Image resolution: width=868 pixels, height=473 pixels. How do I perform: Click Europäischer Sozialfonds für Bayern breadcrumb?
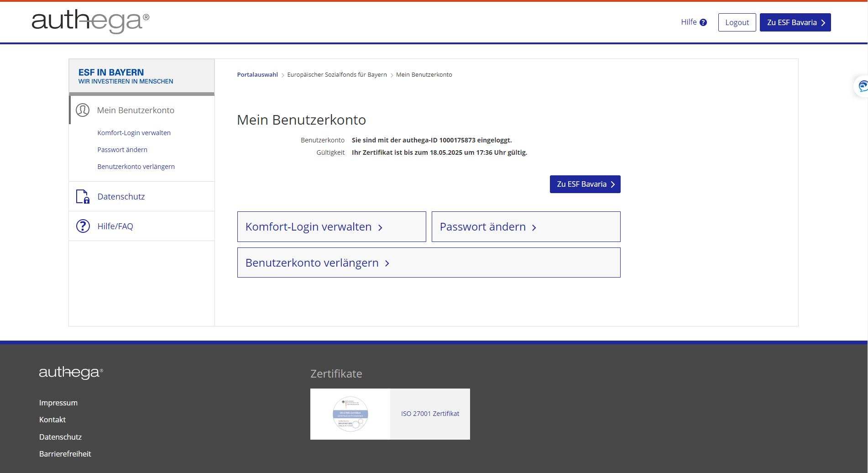pos(337,74)
